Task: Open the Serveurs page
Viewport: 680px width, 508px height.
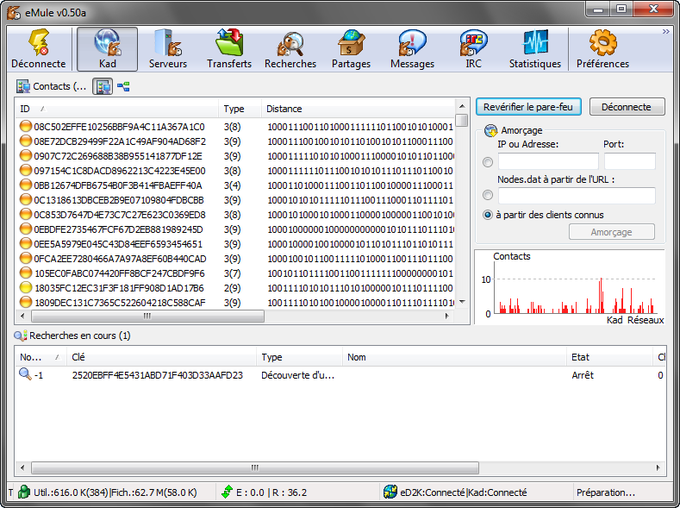Action: tap(168, 49)
